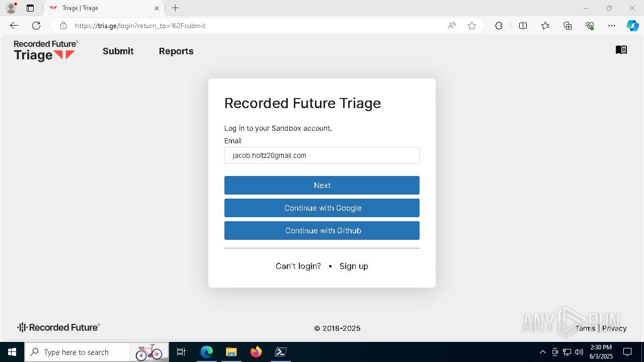Focus the Email input field

322,155
